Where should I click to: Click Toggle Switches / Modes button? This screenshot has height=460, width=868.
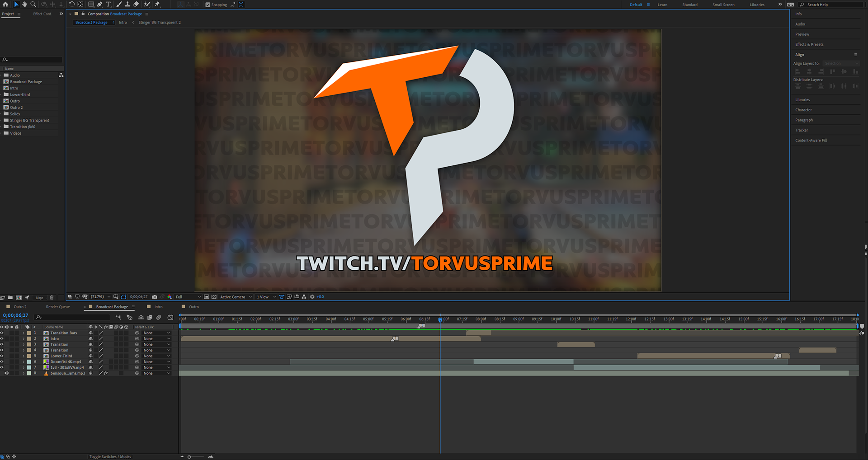click(110, 457)
